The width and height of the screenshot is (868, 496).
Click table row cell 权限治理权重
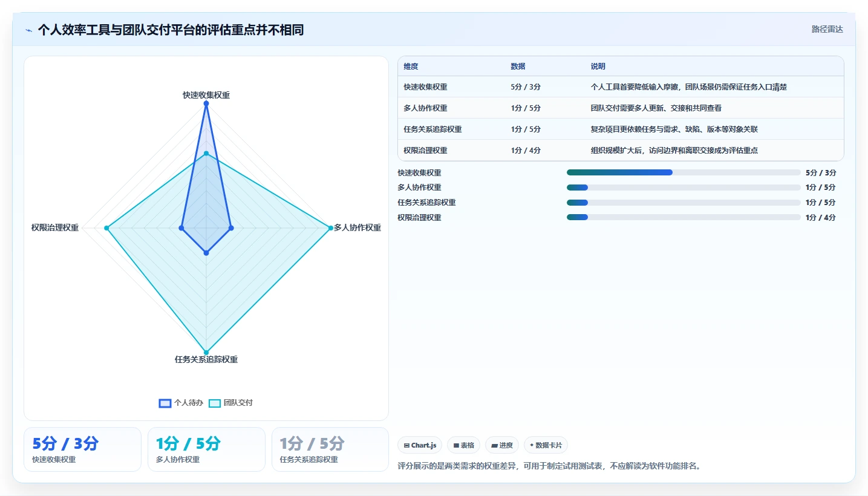click(x=426, y=151)
